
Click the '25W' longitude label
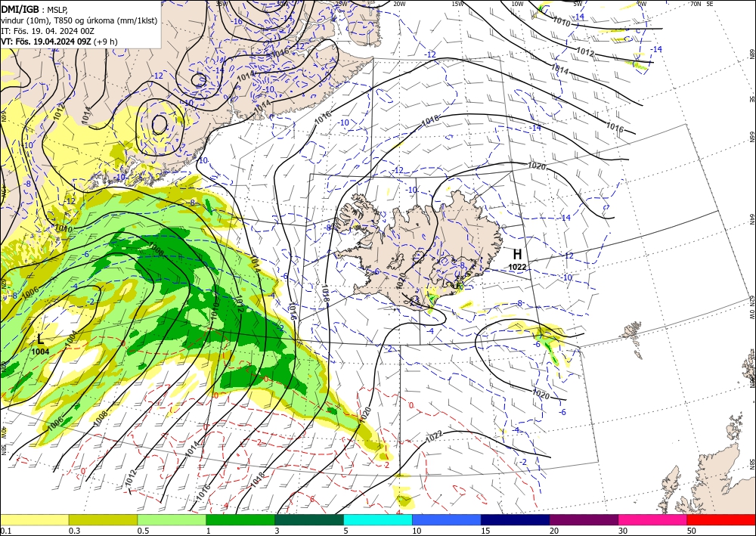tap(341, 4)
